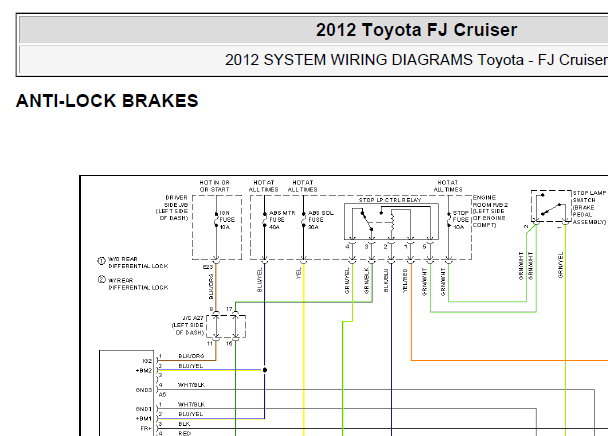Click the 'E23' connector label
608x436 pixels.
click(x=208, y=267)
